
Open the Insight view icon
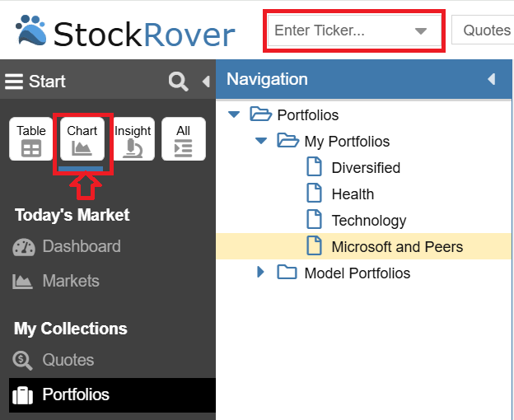point(133,139)
